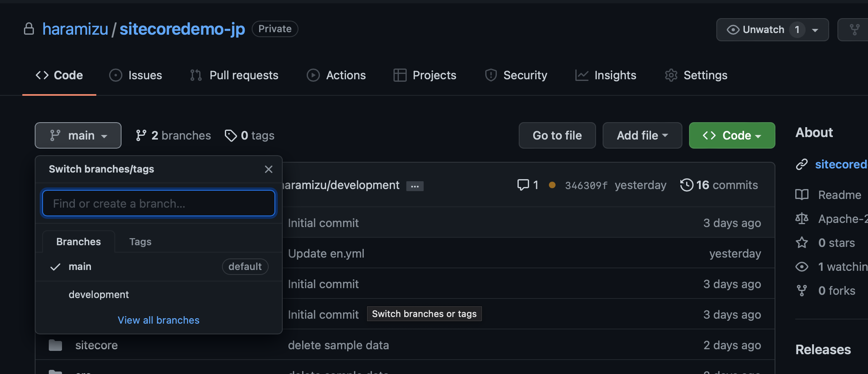Open the Readme link in About
868x374 pixels.
(840, 195)
